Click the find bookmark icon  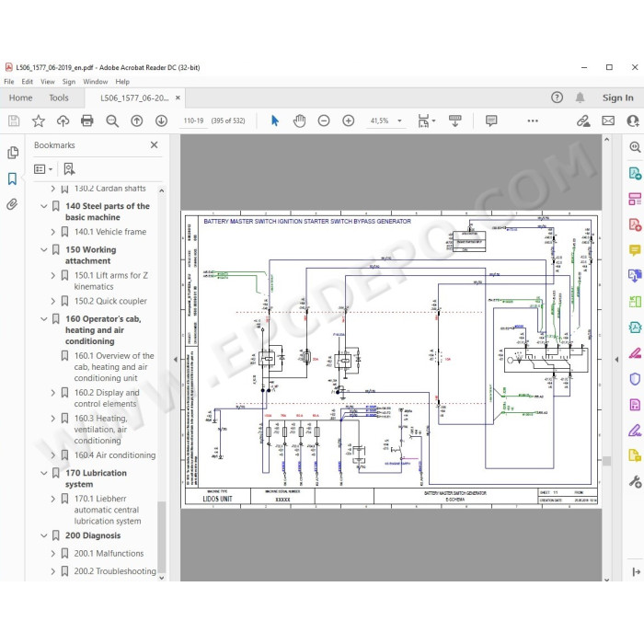click(69, 168)
